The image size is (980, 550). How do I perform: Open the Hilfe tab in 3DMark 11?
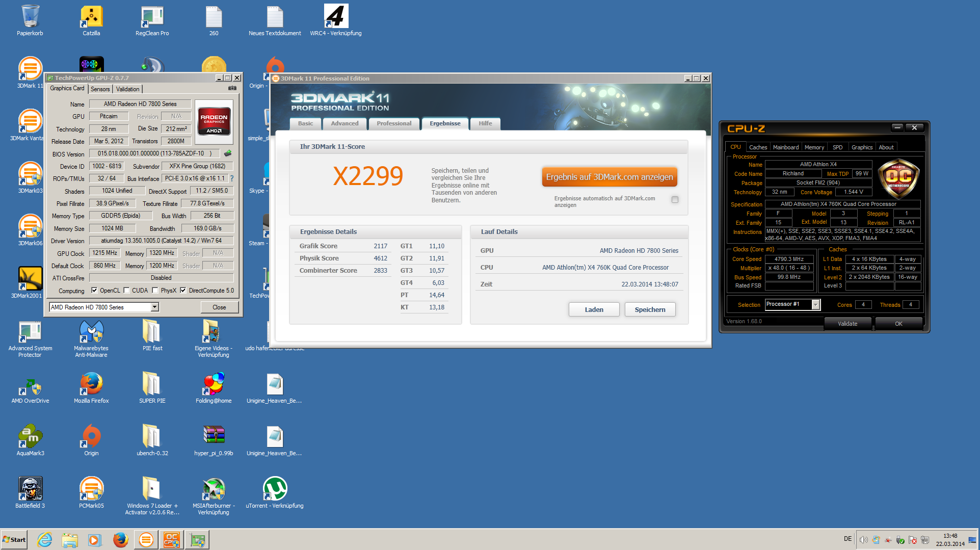click(485, 123)
